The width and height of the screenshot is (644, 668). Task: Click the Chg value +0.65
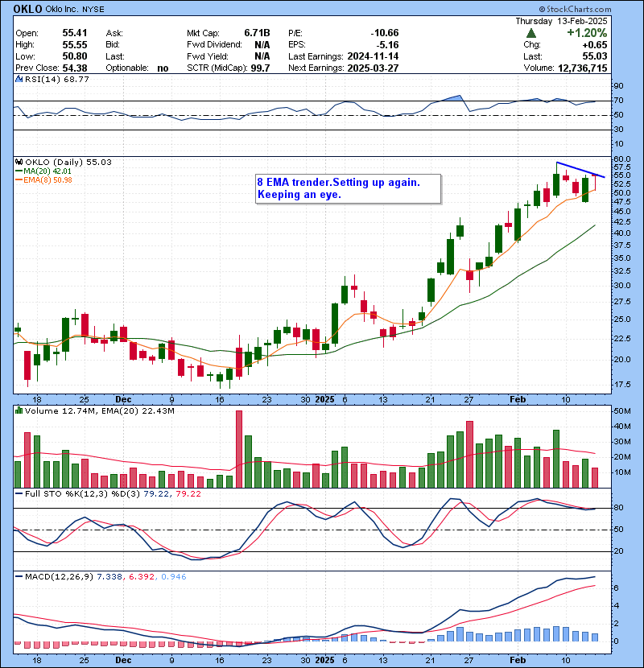click(595, 45)
